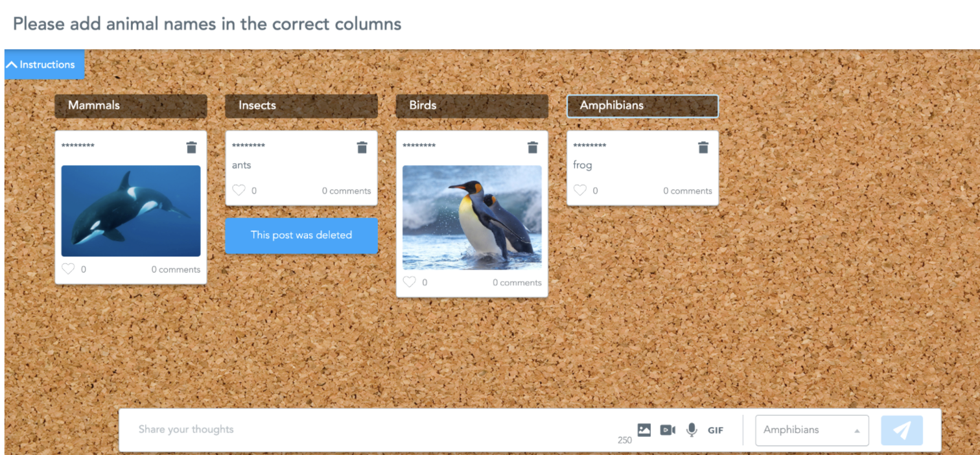
Task: Click trash icon on the ants post
Action: point(362,148)
